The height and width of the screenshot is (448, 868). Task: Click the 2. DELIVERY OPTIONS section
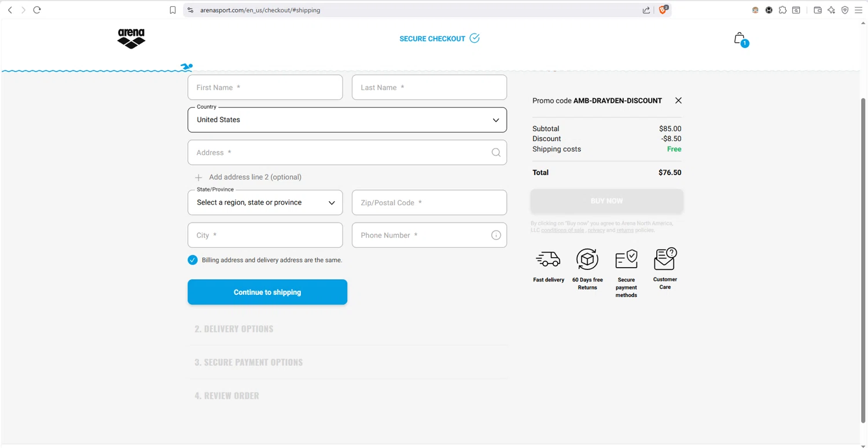pos(234,329)
